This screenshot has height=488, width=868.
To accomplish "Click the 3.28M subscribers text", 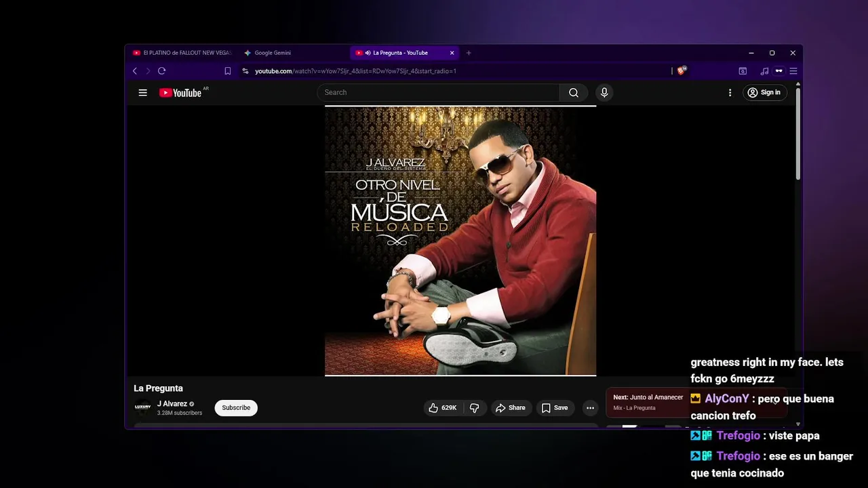I will tap(180, 413).
